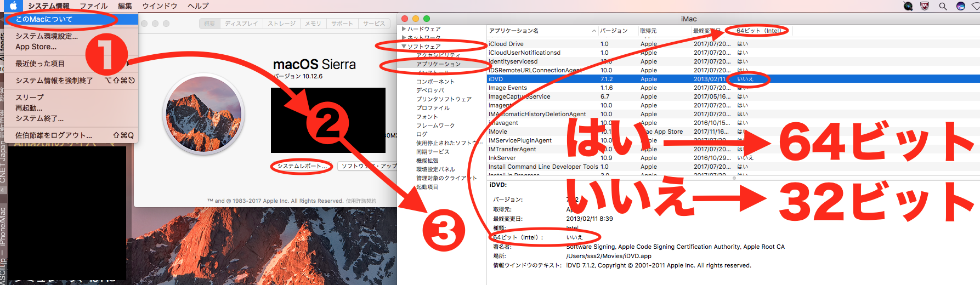Select the iCloudUserNotificationsd row
This screenshot has height=285, width=980.
733,53
